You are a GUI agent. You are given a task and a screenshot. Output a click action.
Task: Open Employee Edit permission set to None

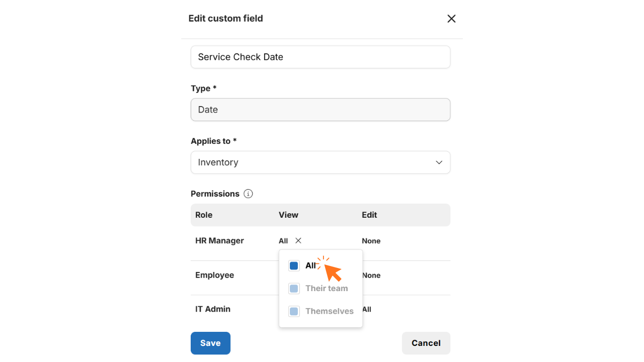point(371,276)
